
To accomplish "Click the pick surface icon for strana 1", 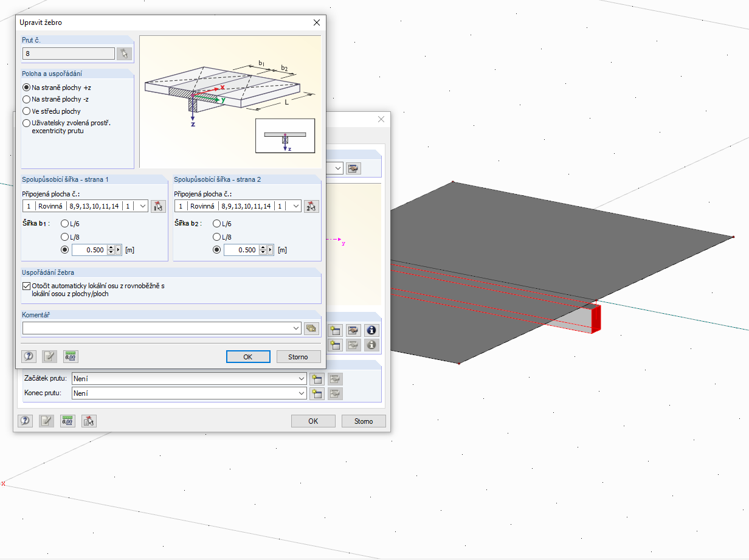I will point(158,206).
